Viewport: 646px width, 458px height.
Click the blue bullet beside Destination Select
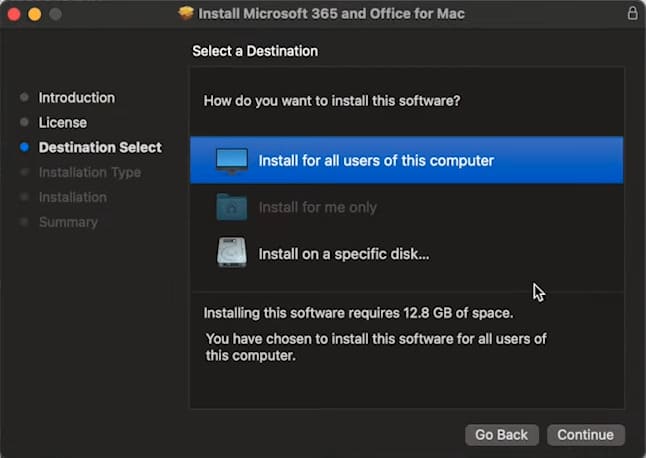(x=24, y=148)
